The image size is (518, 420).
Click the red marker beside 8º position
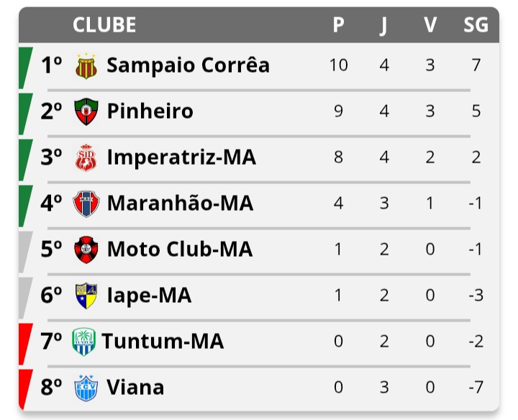tap(25, 388)
